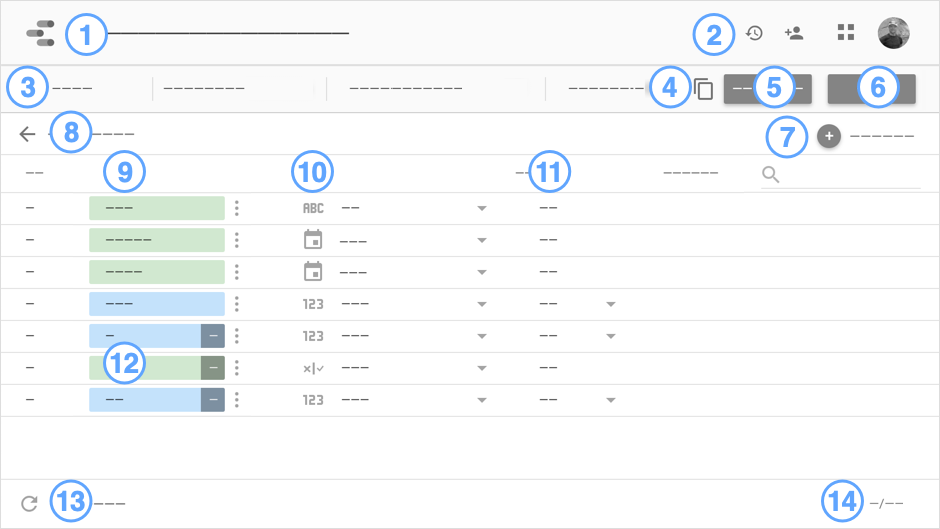
Task: Select the second option in the settings bar
Action: pos(204,89)
